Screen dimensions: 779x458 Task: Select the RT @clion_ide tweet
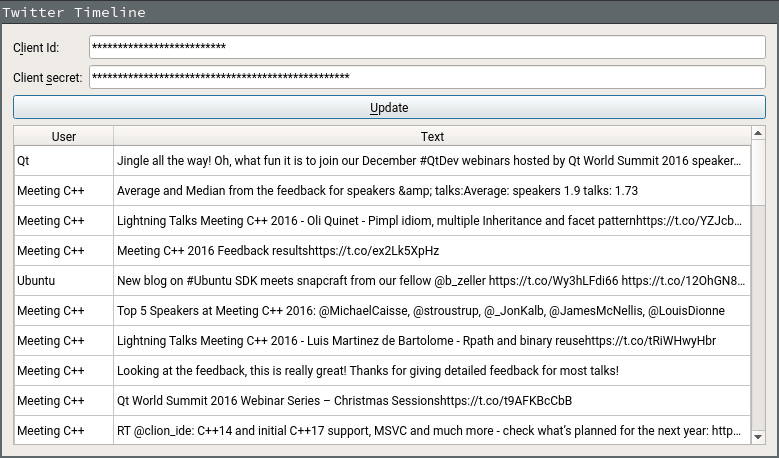[x=432, y=430]
